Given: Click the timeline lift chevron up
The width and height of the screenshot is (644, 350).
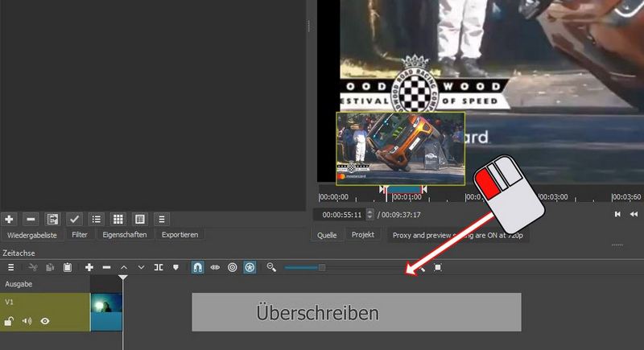Looking at the screenshot, I should [124, 267].
